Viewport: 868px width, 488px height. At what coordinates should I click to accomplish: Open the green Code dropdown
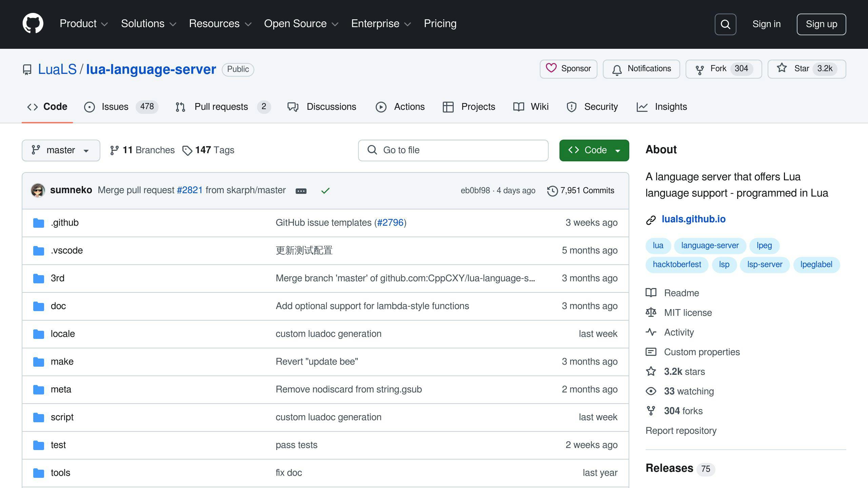(594, 150)
